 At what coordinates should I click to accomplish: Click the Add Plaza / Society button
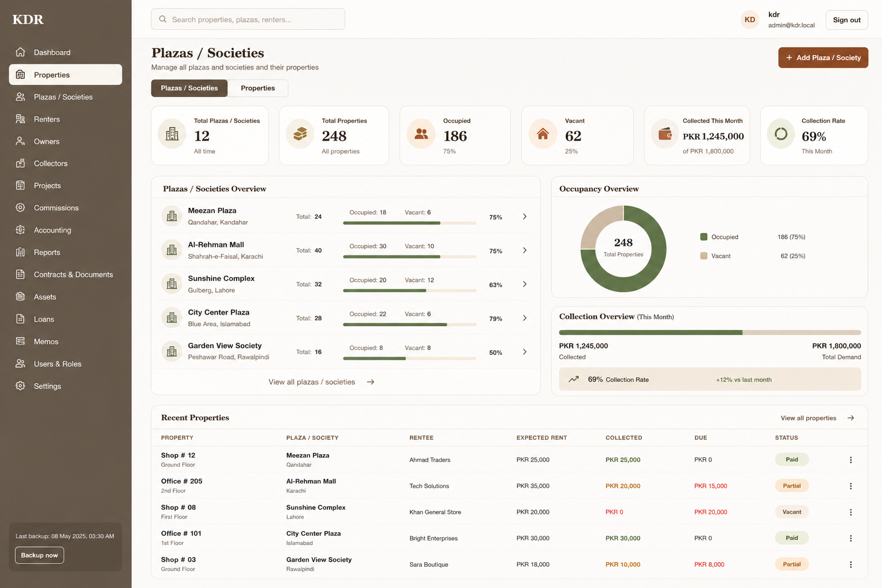coord(823,57)
